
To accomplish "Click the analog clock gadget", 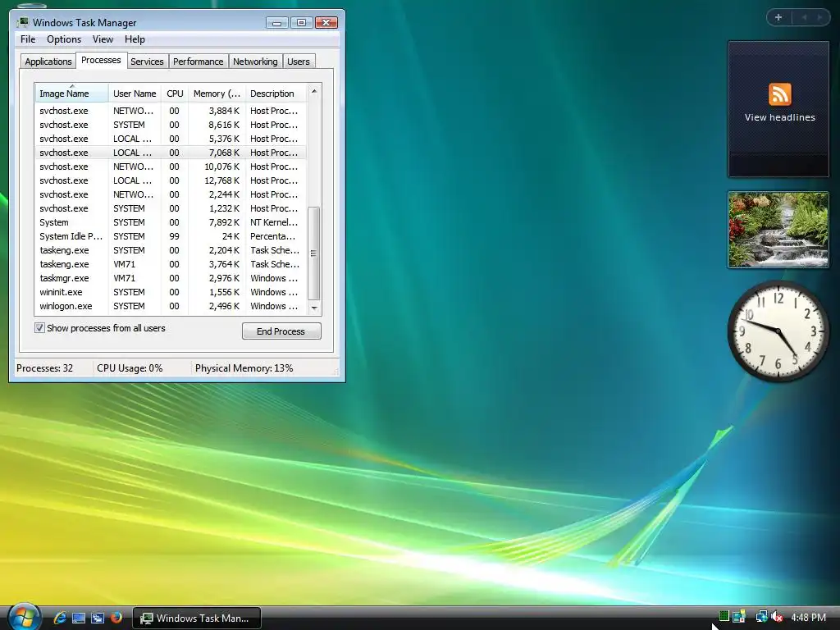I will (x=778, y=331).
